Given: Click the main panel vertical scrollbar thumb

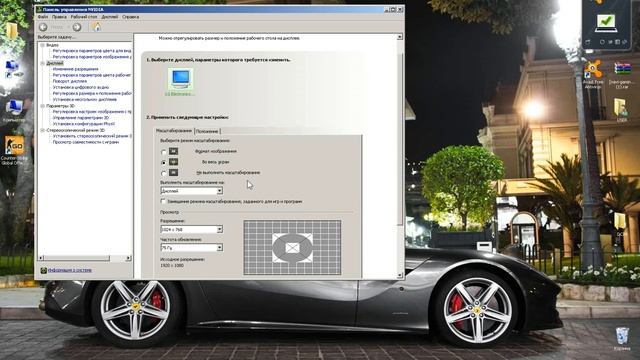Looking at the screenshot, I should [400, 138].
